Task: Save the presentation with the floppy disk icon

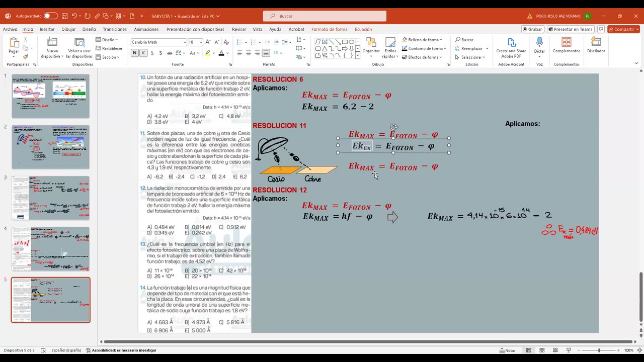Action: [65, 16]
